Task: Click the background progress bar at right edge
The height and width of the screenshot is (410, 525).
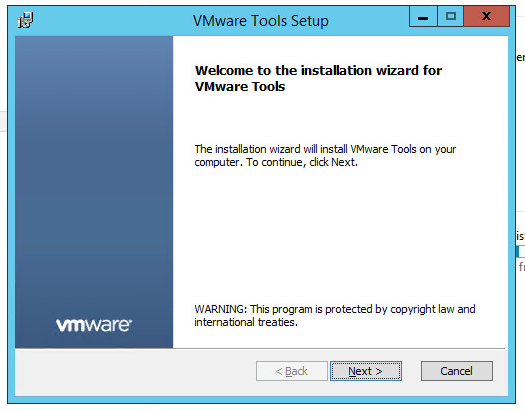Action: click(521, 252)
